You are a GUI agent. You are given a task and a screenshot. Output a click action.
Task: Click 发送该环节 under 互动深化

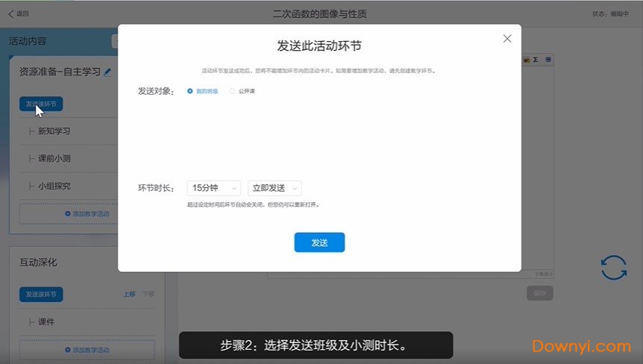click(x=41, y=294)
